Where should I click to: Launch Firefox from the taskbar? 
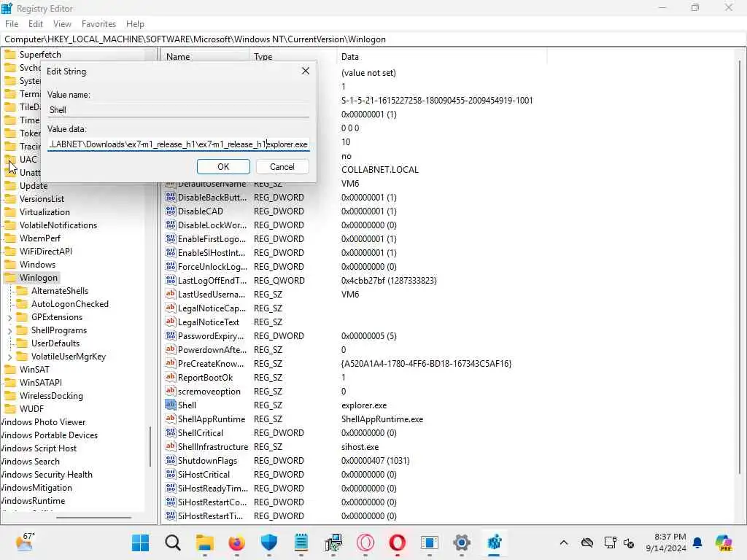pos(237,542)
